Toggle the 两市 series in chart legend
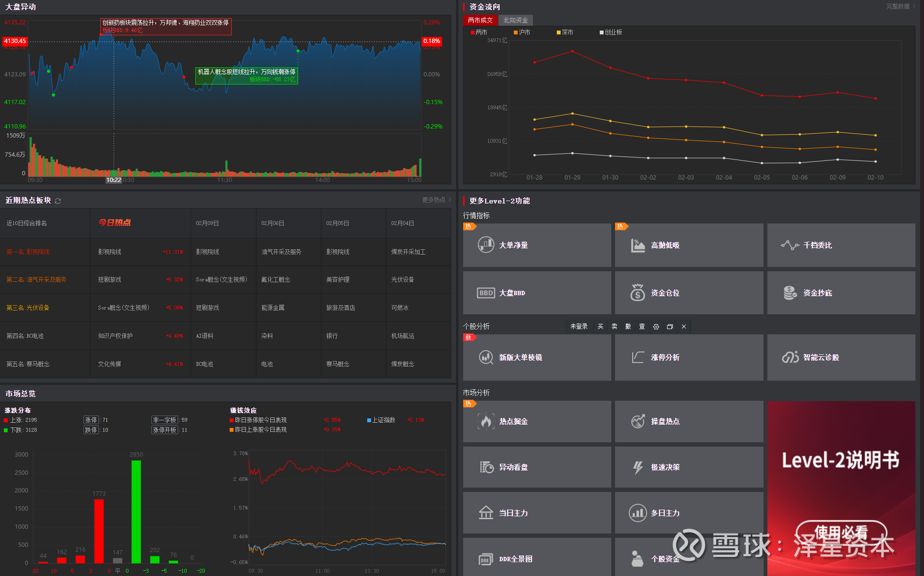 (479, 32)
